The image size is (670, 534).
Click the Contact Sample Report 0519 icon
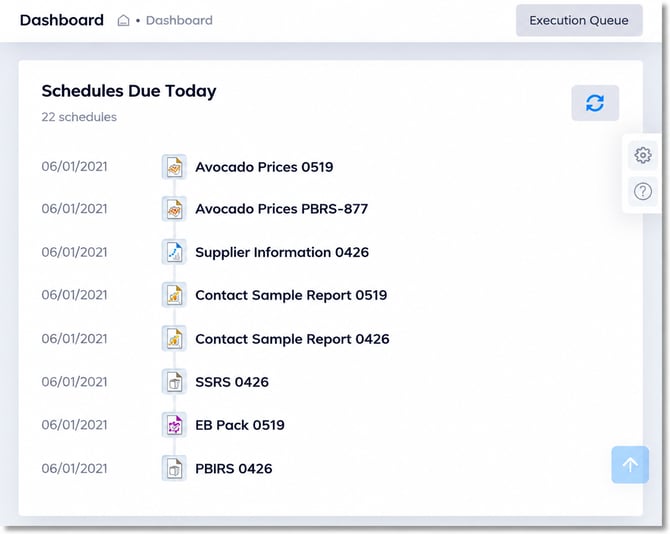point(174,295)
